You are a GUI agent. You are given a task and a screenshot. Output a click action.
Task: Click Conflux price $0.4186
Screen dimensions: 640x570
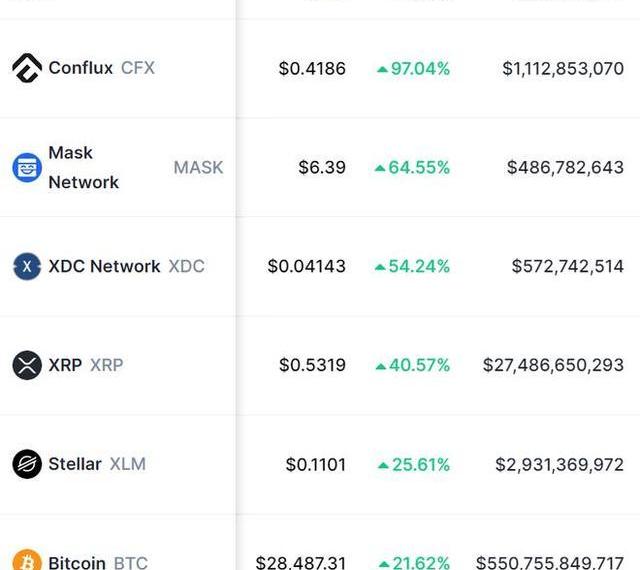[312, 69]
